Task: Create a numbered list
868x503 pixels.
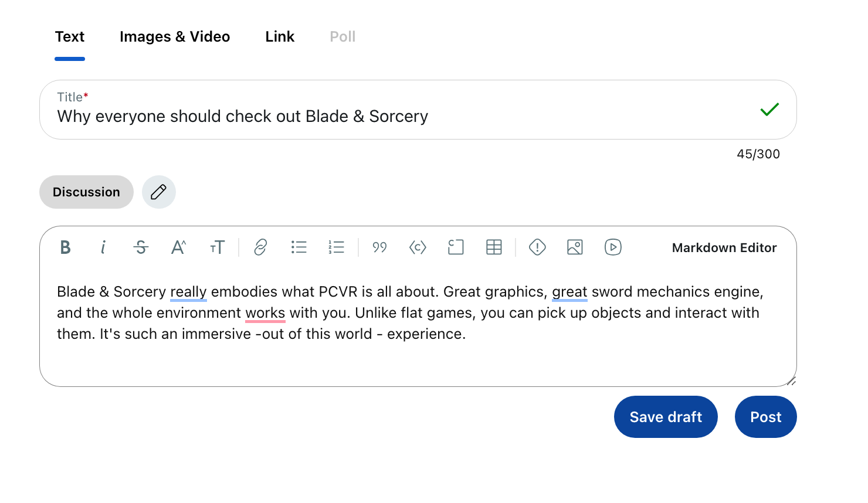Action: pos(336,247)
